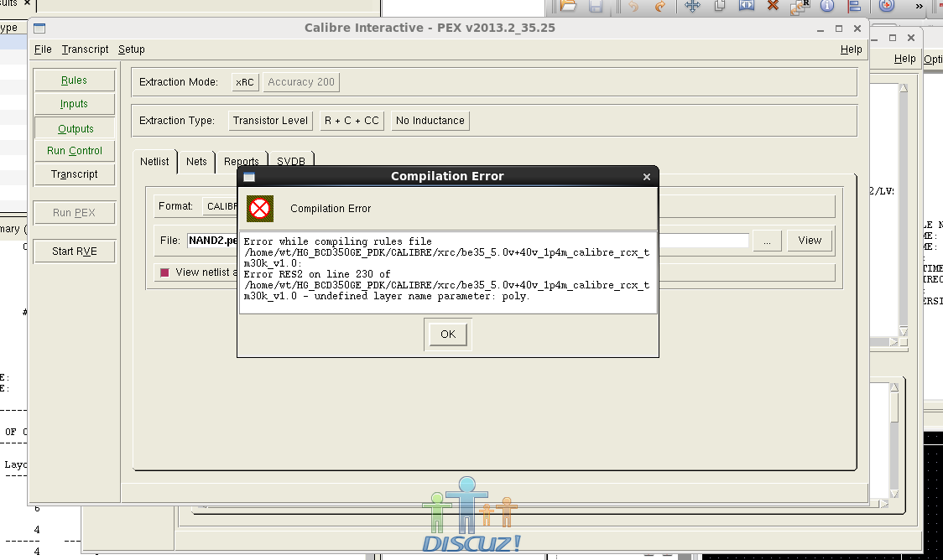Open the Transistor Level extraction type dropdown

pos(270,121)
